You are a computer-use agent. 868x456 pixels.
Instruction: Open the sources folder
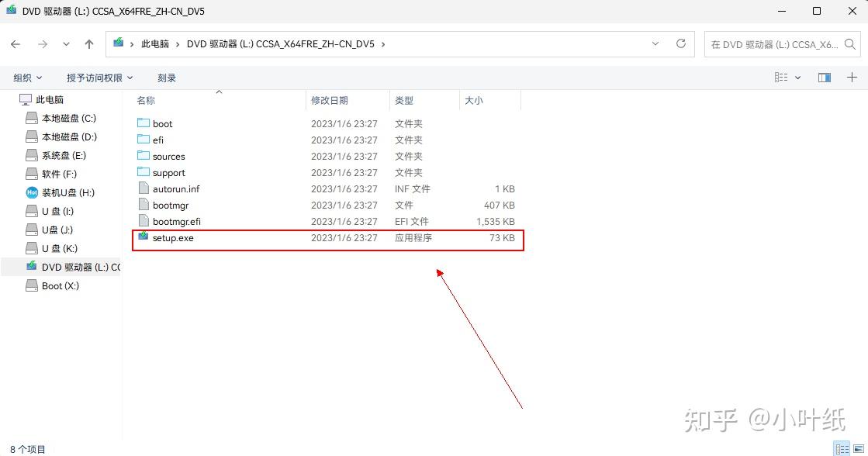(x=169, y=156)
